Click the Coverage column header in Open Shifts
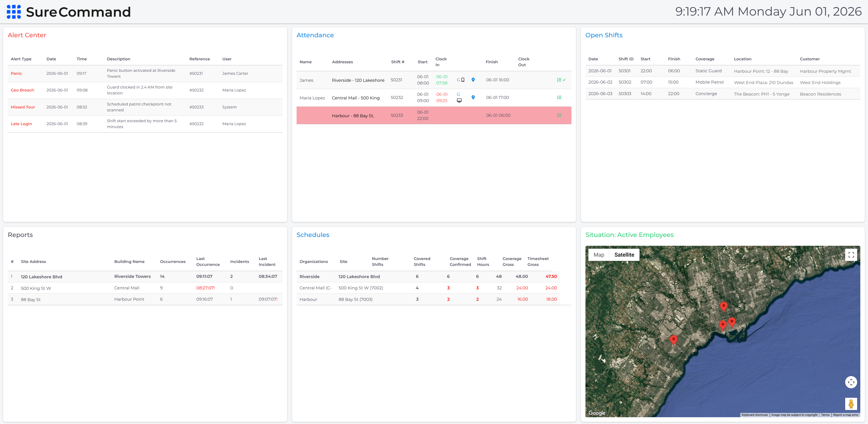 705,59
